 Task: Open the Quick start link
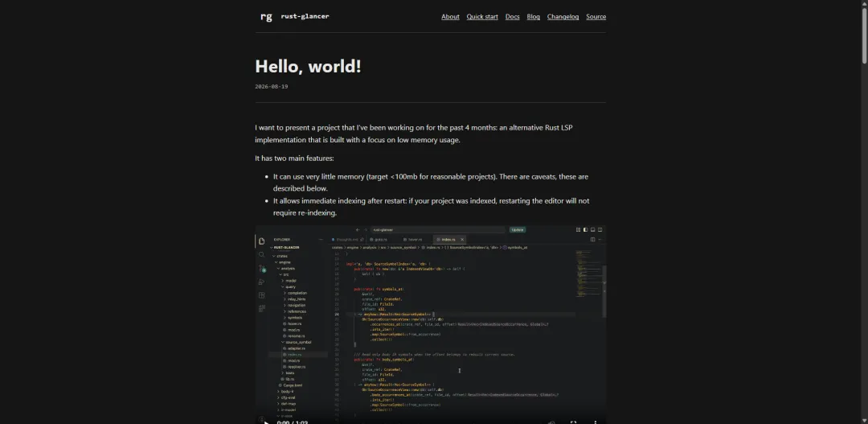[x=482, y=17]
